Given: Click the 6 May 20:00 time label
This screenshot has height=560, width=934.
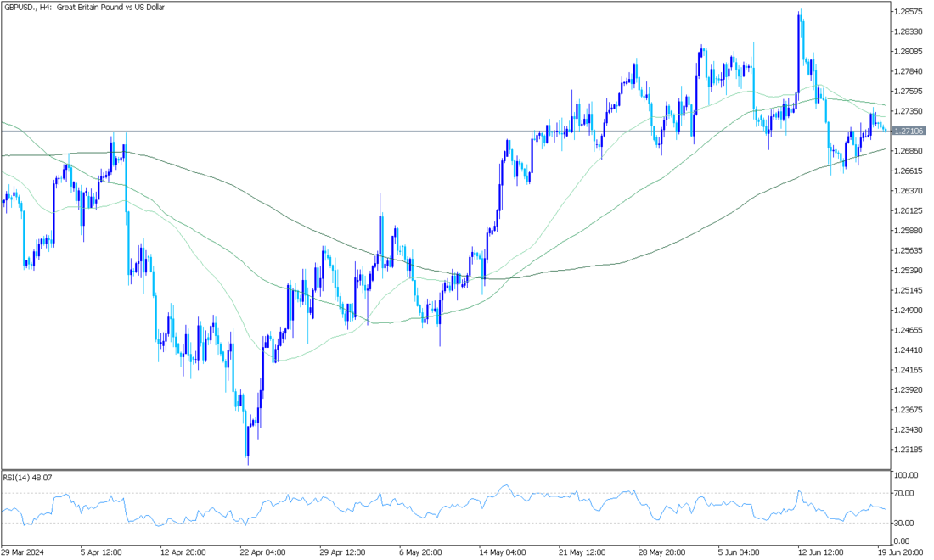Looking at the screenshot, I should pos(421,553).
